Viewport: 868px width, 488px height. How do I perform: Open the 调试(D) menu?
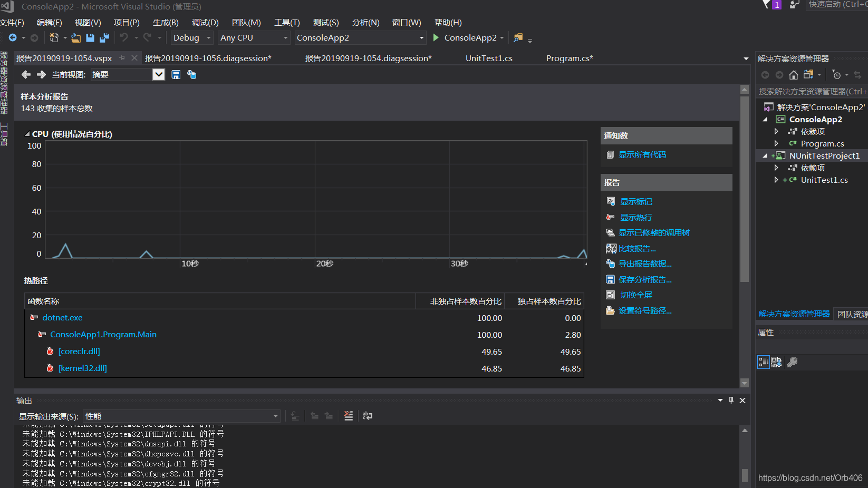pyautogui.click(x=205, y=23)
